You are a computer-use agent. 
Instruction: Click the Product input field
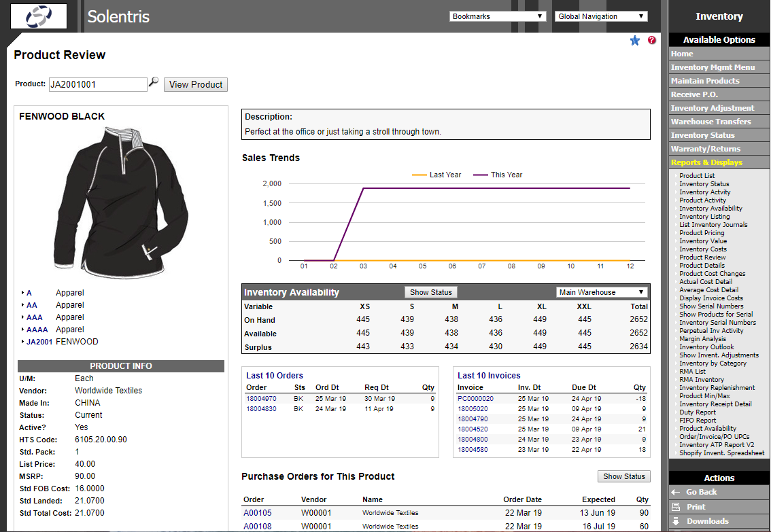[98, 84]
